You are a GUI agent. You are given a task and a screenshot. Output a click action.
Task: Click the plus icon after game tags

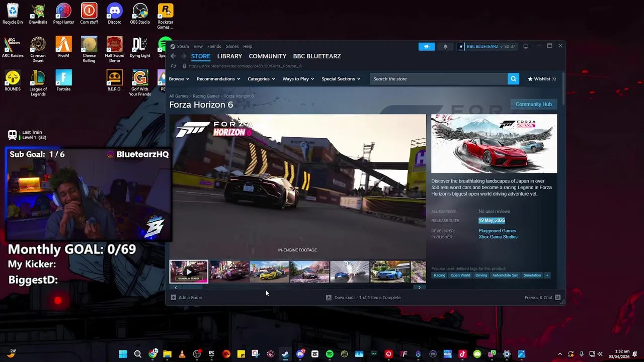pos(547,275)
